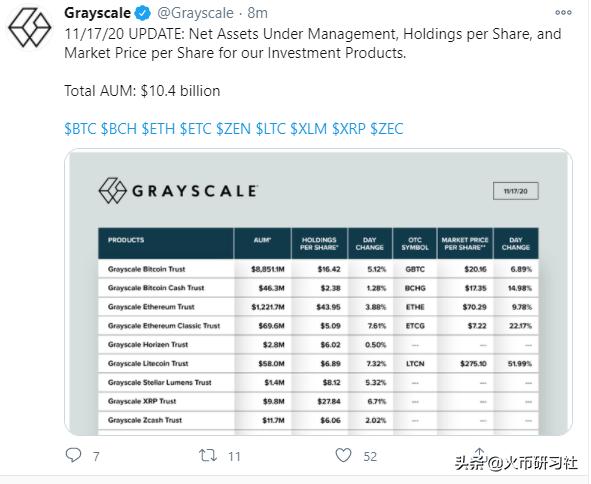Open the $LTC cashtag link
This screenshot has width=591, height=484.
click(271, 129)
